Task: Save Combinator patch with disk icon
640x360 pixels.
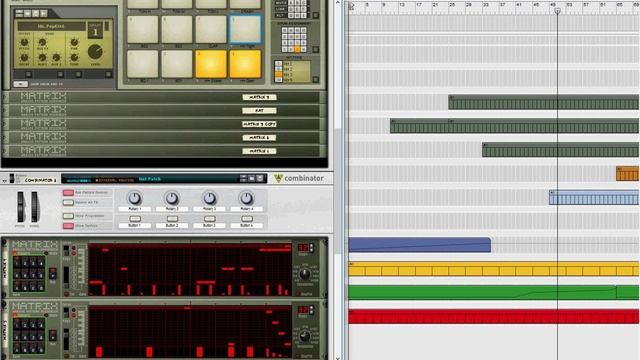Action: pos(260,178)
